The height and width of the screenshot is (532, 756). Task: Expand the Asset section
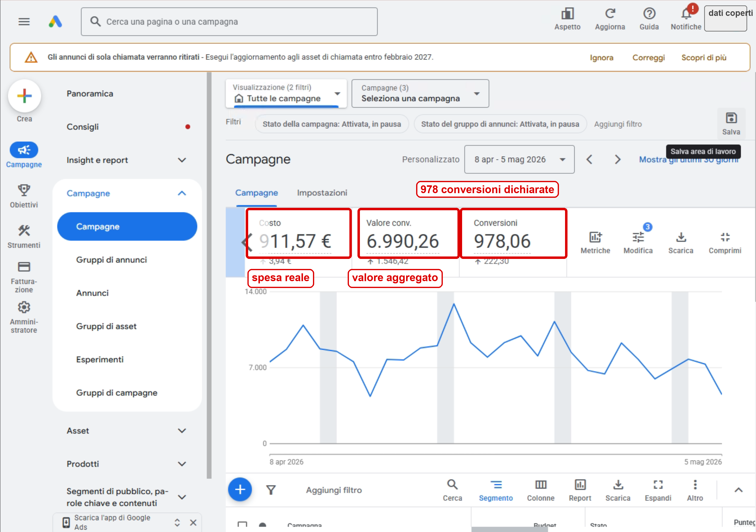(182, 431)
